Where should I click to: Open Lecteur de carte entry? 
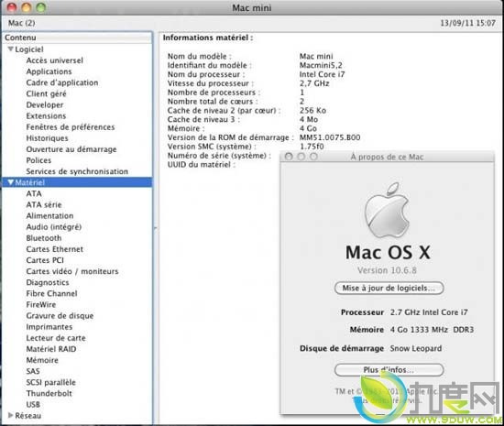click(56, 338)
